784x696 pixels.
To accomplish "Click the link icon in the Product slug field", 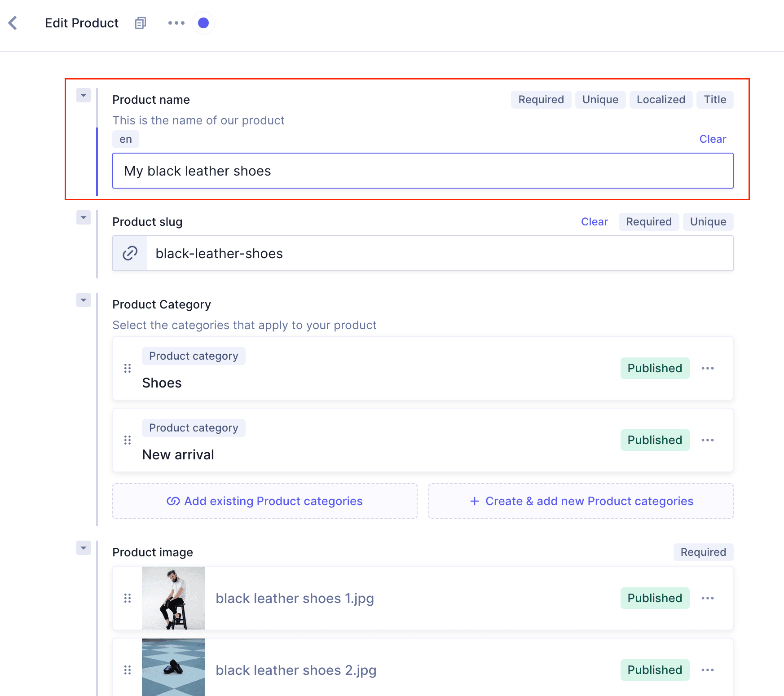I will 129,253.
